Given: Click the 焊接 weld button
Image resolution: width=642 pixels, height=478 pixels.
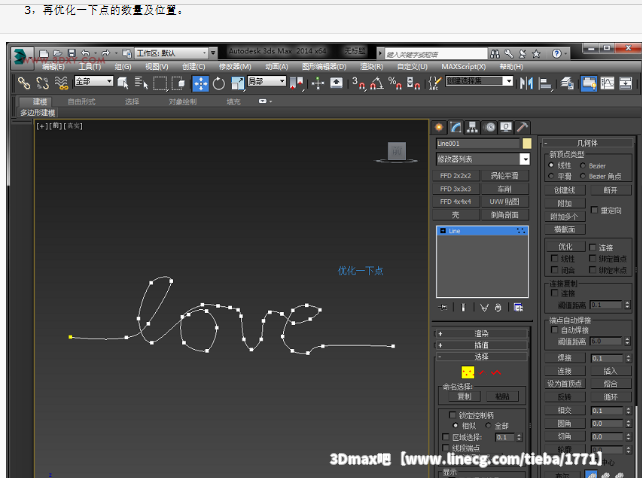Looking at the screenshot, I should coord(564,358).
